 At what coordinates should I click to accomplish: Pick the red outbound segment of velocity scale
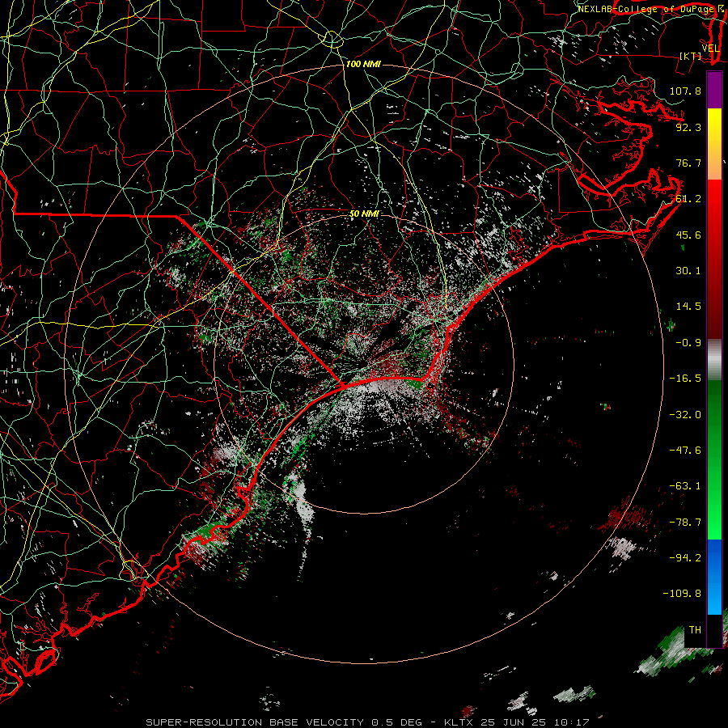point(714,259)
